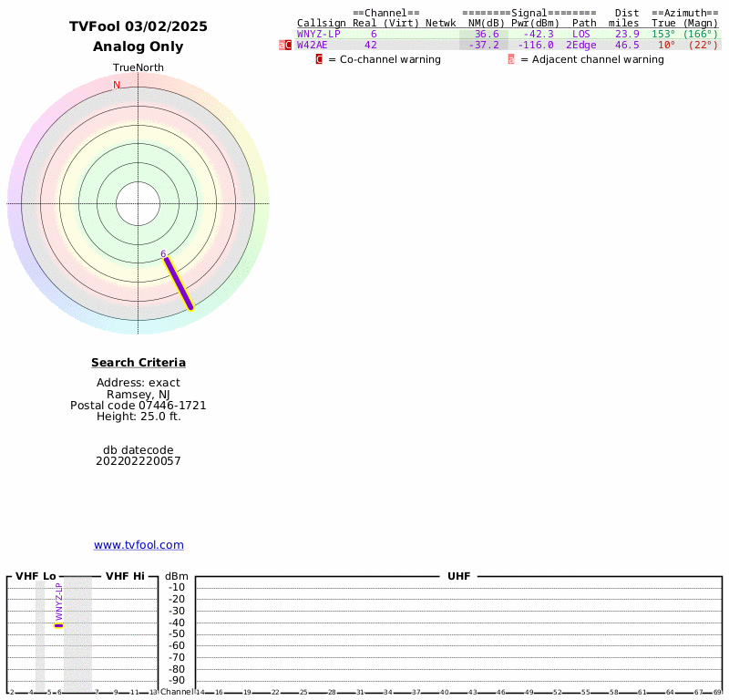The height and width of the screenshot is (700, 729).
Task: Select the W42AE callsign row
Action: coord(313,45)
